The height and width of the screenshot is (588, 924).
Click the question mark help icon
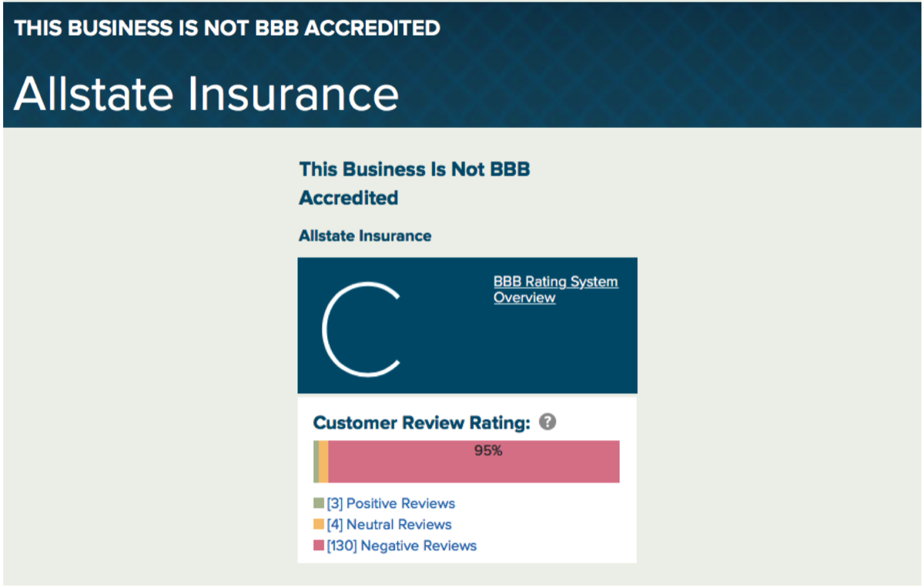(547, 422)
